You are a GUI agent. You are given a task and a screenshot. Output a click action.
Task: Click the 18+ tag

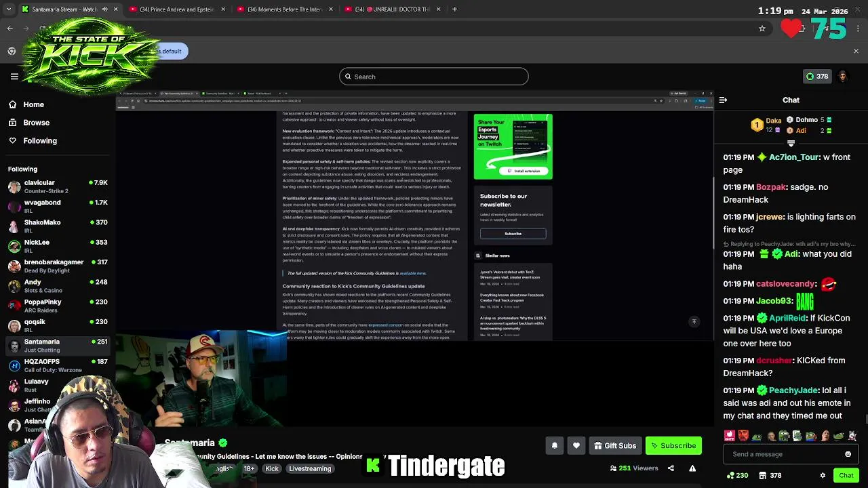[x=249, y=469]
